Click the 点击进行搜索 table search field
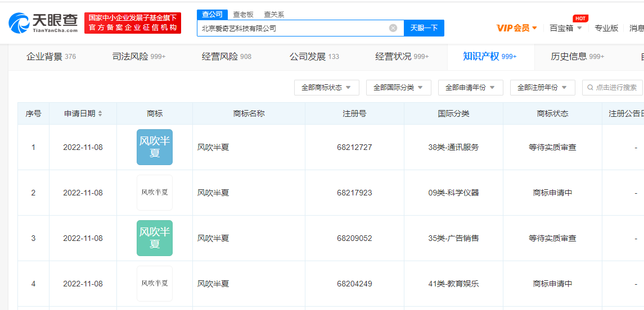Image resolution: width=644 pixels, height=310 pixels. [613, 88]
